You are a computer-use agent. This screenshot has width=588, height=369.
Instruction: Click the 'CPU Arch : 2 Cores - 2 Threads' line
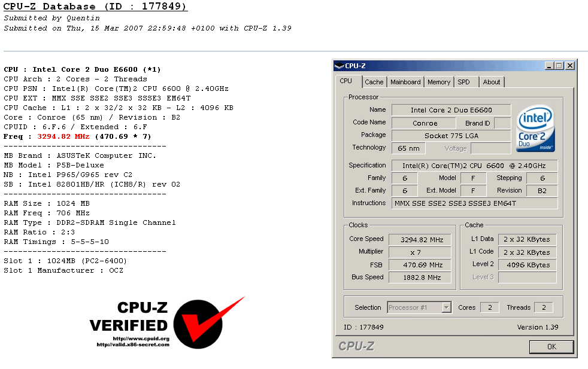tap(75, 79)
